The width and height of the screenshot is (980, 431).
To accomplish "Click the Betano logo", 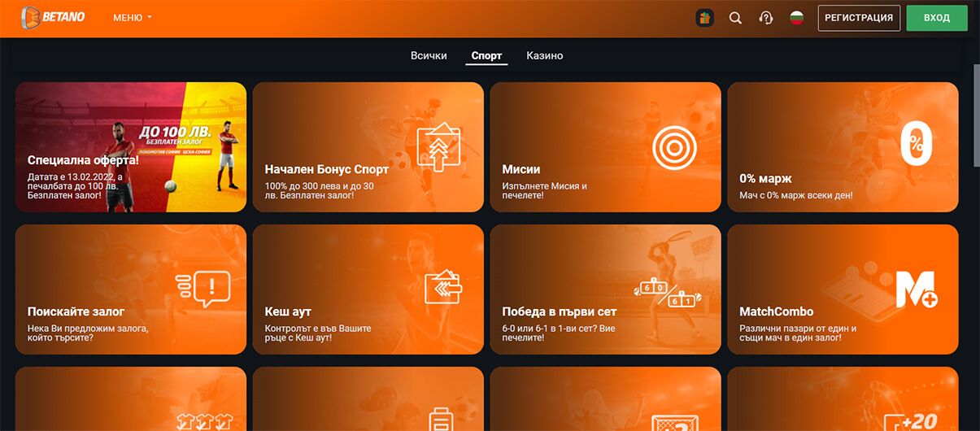I will coord(52,17).
